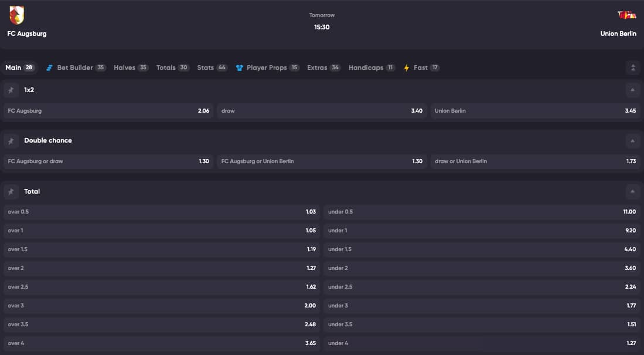Choose under 4 at 1.27
644x355 pixels.
pos(482,343)
